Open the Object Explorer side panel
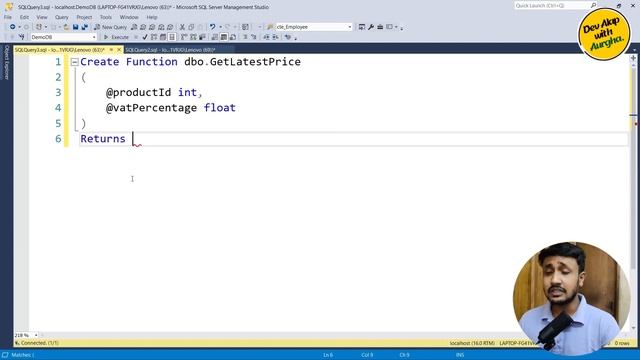Screen dimensions: 640x360 click(x=6, y=62)
